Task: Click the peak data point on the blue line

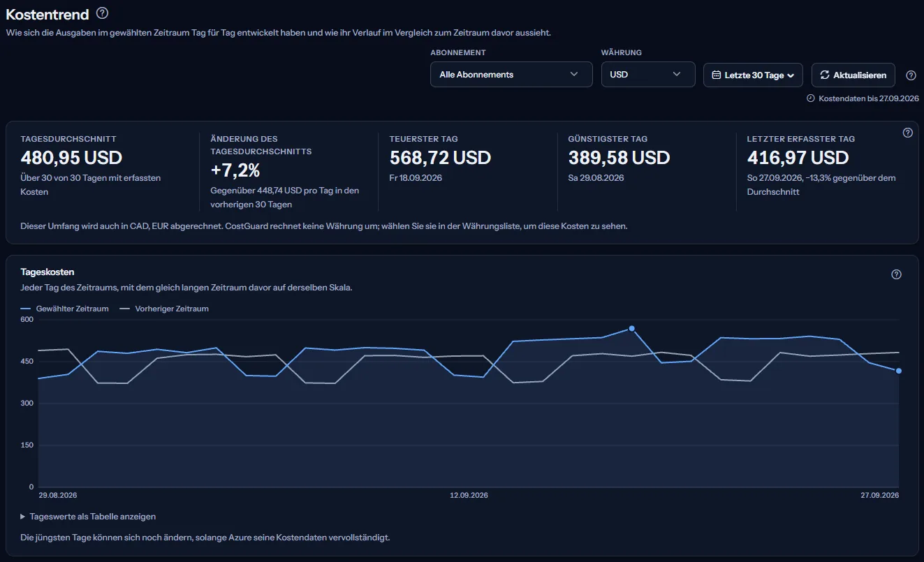Action: click(631, 328)
